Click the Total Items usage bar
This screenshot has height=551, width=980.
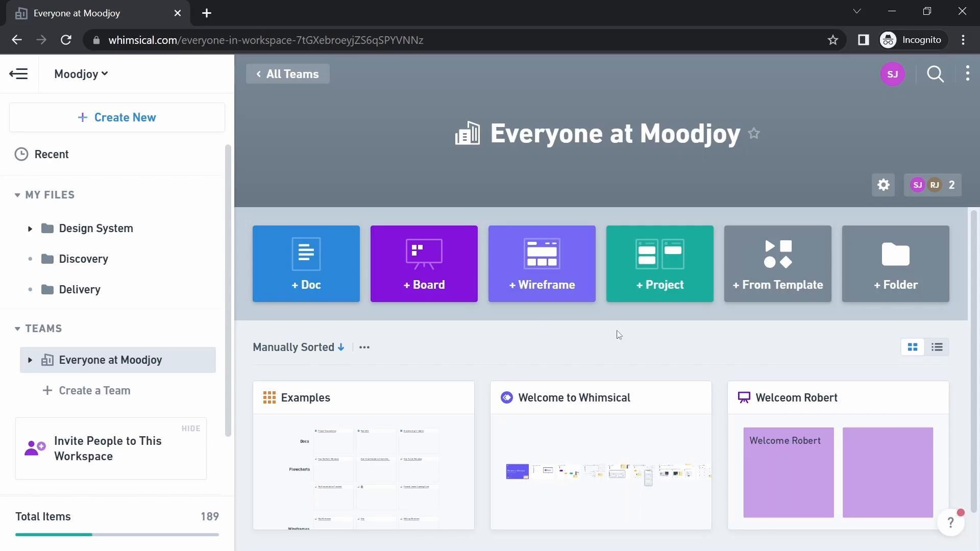pos(117,534)
